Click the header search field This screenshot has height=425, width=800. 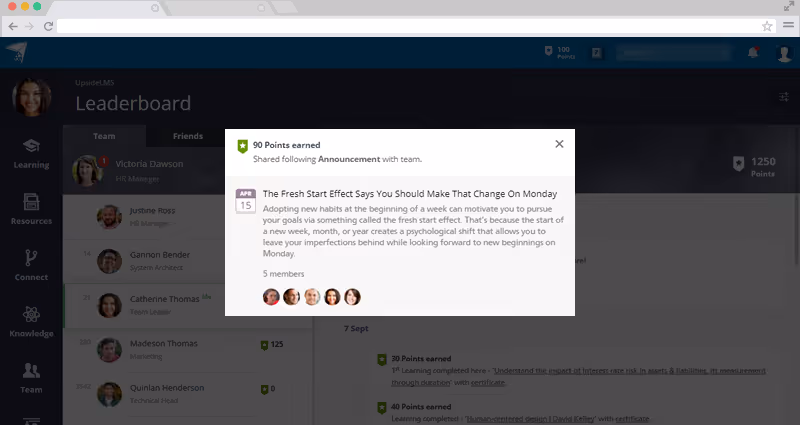point(673,53)
